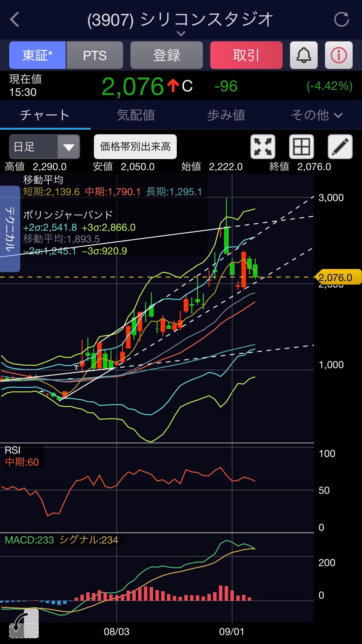Viewport: 362px width, 644px height.
Task: Go back using the left arrow
Action: (15, 19)
